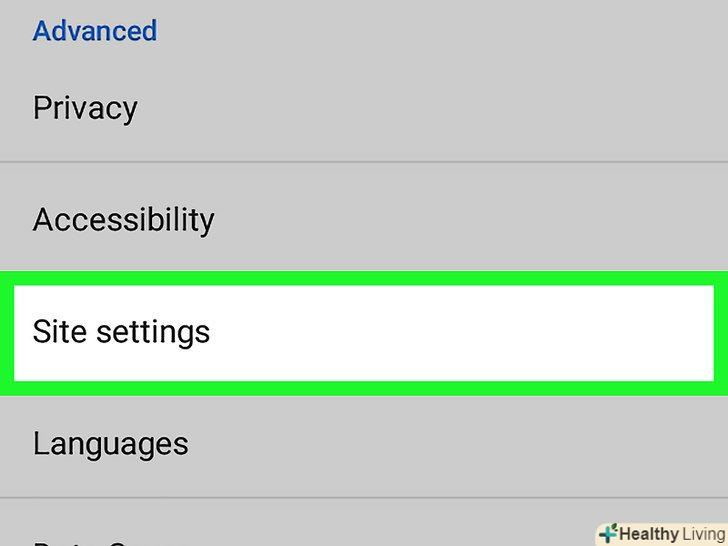
Task: Click the divider line below Languages
Action: click(300, 498)
